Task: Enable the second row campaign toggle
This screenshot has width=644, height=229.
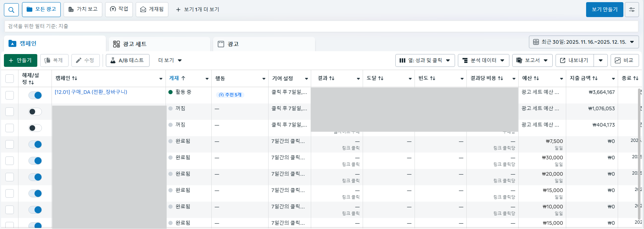Action: (x=35, y=112)
